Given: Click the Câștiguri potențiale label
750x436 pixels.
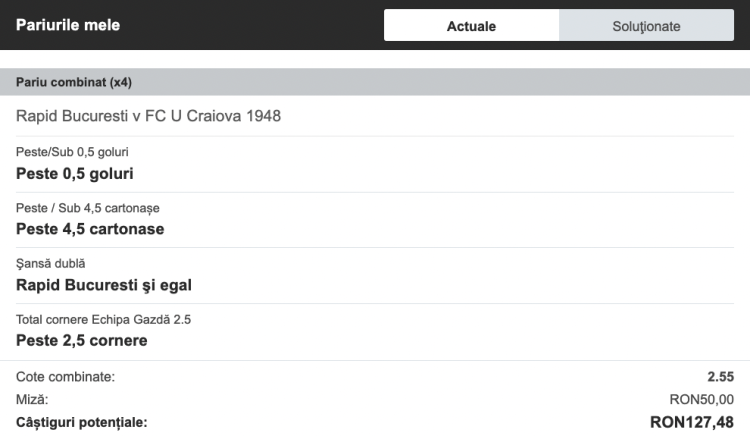Looking at the screenshot, I should tap(81, 422).
